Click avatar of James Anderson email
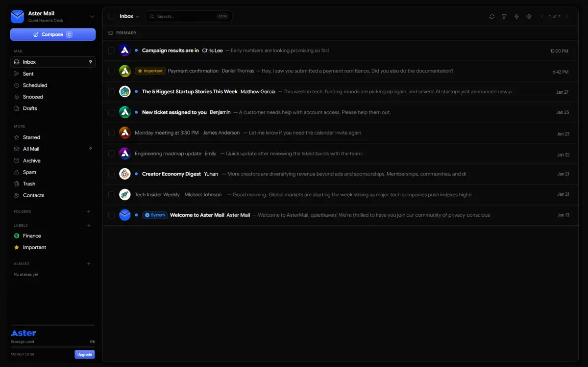This screenshot has height=367, width=588. [x=125, y=133]
